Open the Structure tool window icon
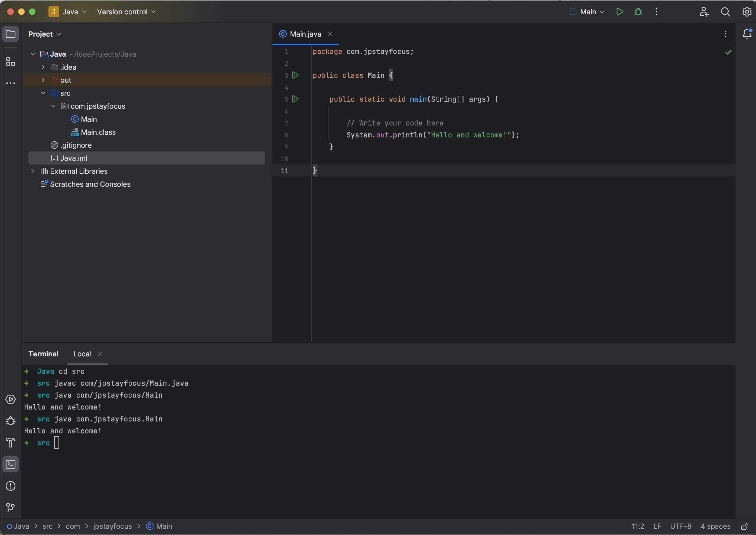 click(11, 62)
